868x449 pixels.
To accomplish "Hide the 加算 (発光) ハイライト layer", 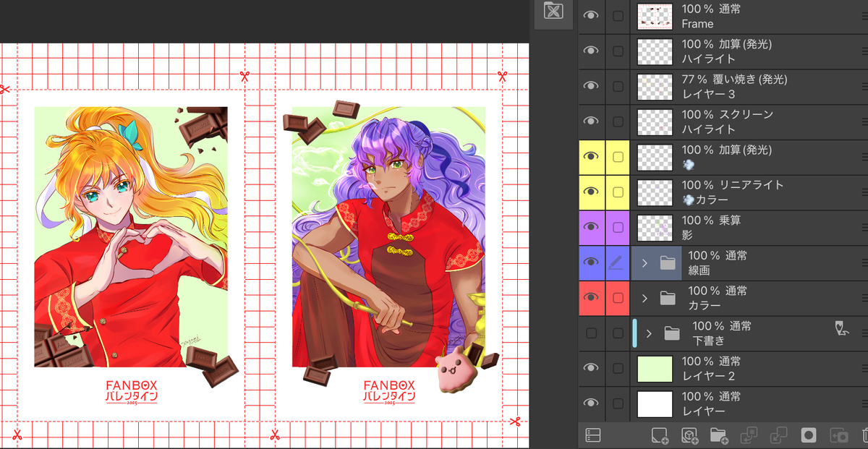I will tap(591, 51).
